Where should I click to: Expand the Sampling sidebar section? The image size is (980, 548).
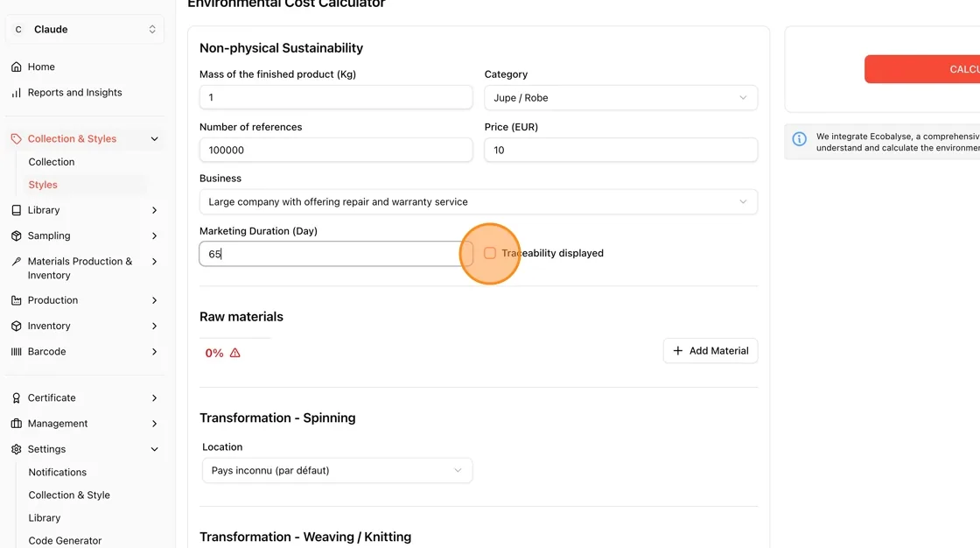154,235
